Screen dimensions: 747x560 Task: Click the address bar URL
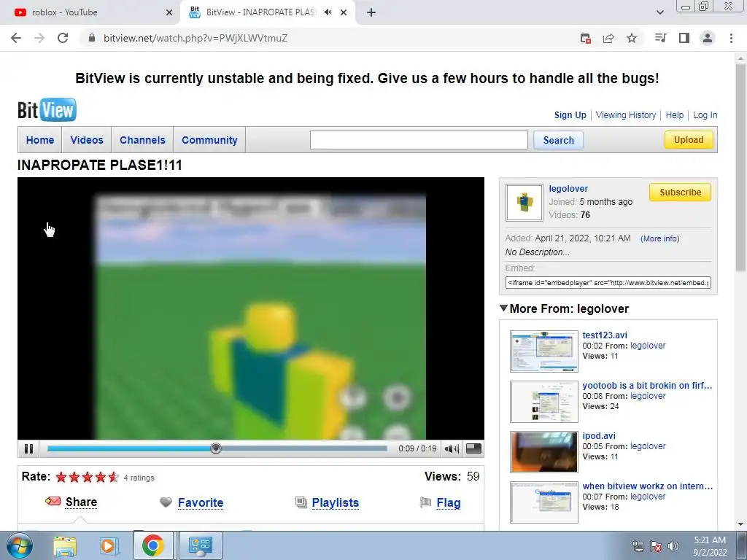coord(196,38)
